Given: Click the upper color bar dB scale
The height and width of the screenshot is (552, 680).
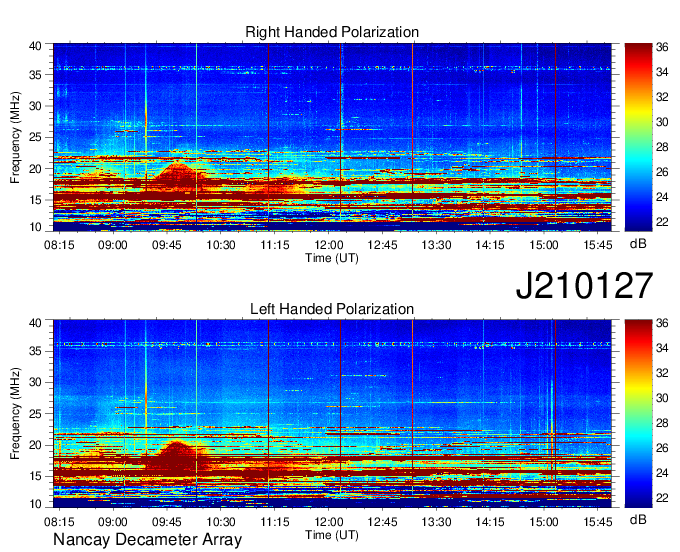Looking at the screenshot, I should point(638,137).
